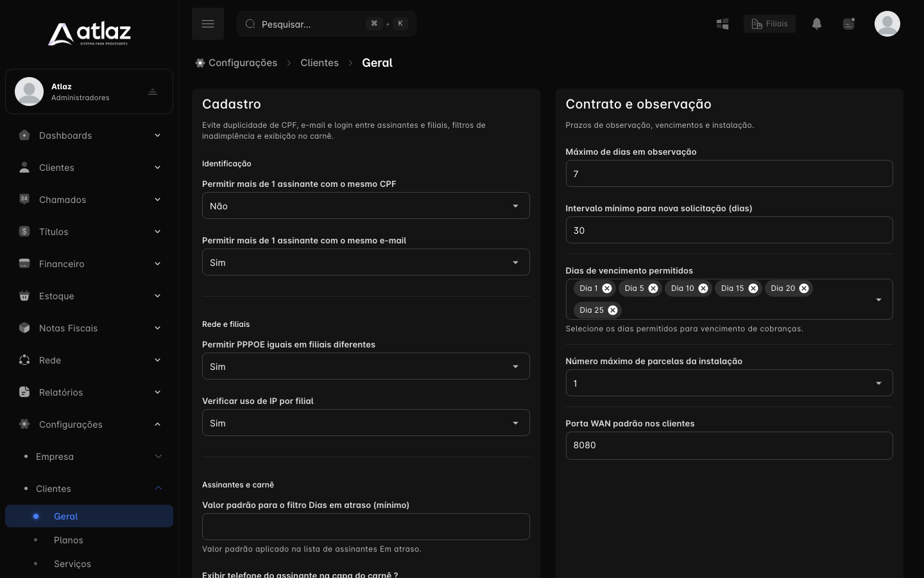The image size is (924, 578).
Task: Expand the Clientes menu with person icon
Action: click(x=89, y=168)
